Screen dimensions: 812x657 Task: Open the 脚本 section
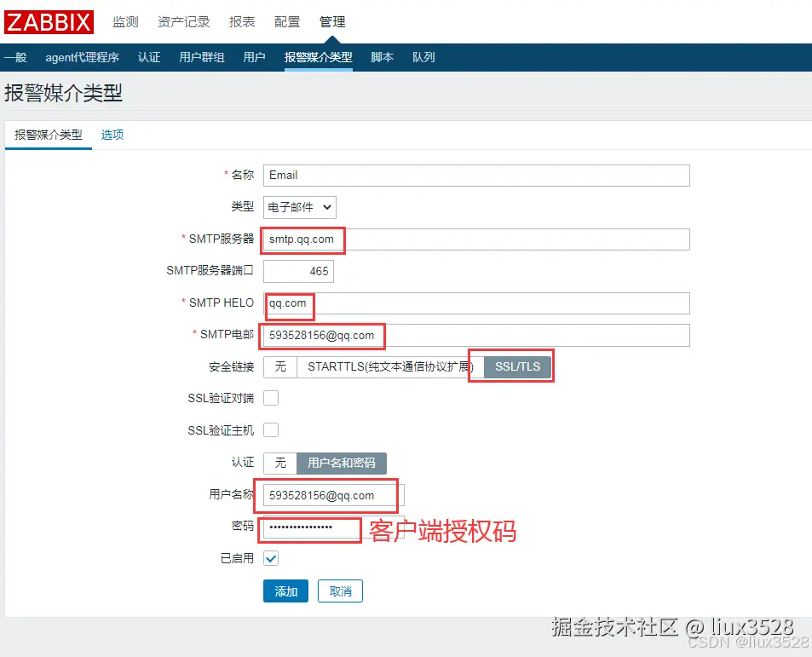(x=381, y=58)
